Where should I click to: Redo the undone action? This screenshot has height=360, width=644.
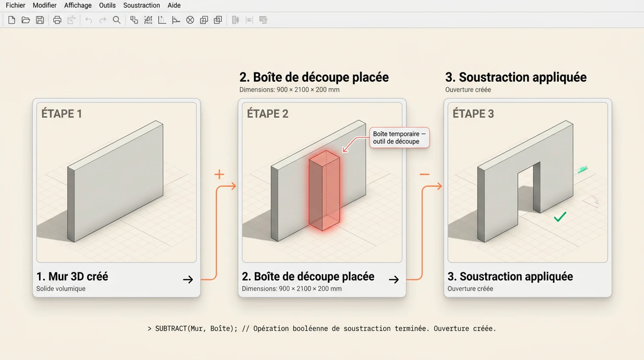point(103,20)
